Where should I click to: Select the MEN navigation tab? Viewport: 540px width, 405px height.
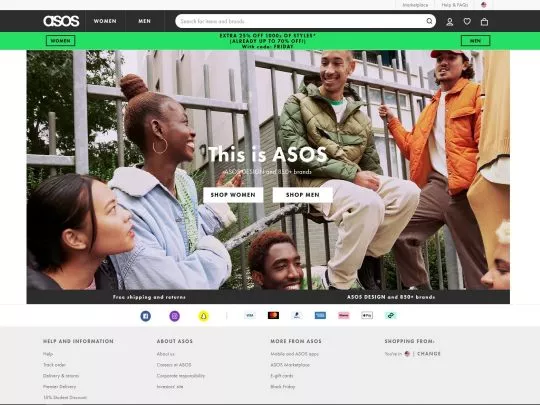click(x=145, y=21)
